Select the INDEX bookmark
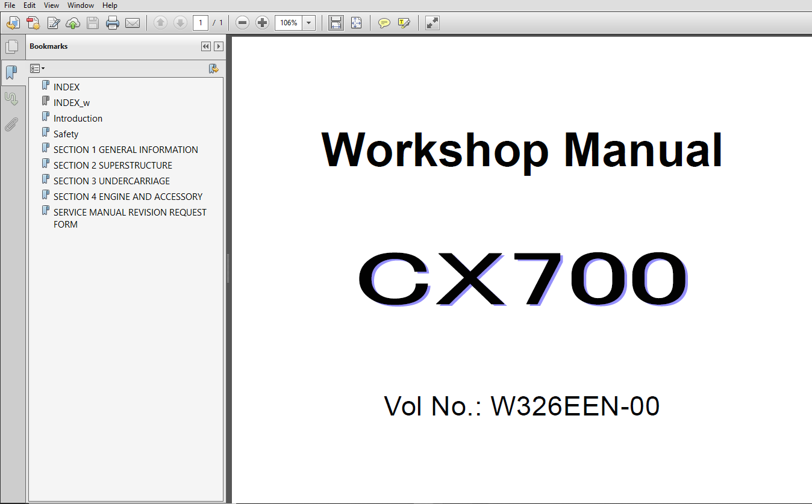The width and height of the screenshot is (812, 504). tap(66, 87)
